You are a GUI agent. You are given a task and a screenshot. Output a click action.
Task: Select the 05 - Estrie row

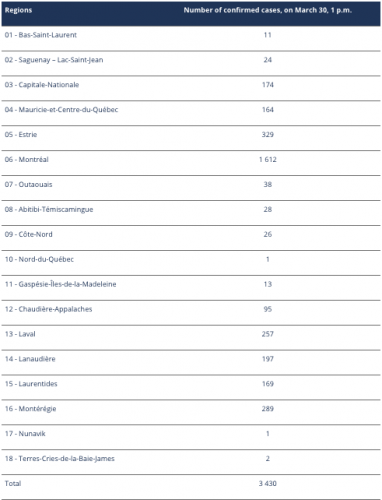(x=191, y=135)
